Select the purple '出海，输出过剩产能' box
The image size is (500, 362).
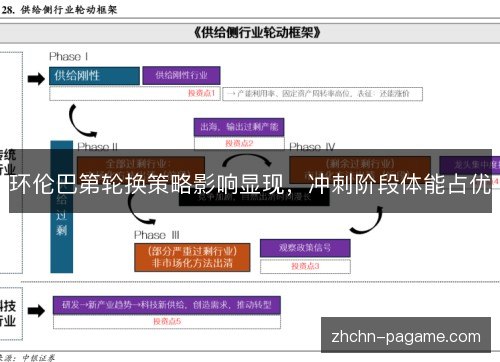pyautogui.click(x=239, y=127)
